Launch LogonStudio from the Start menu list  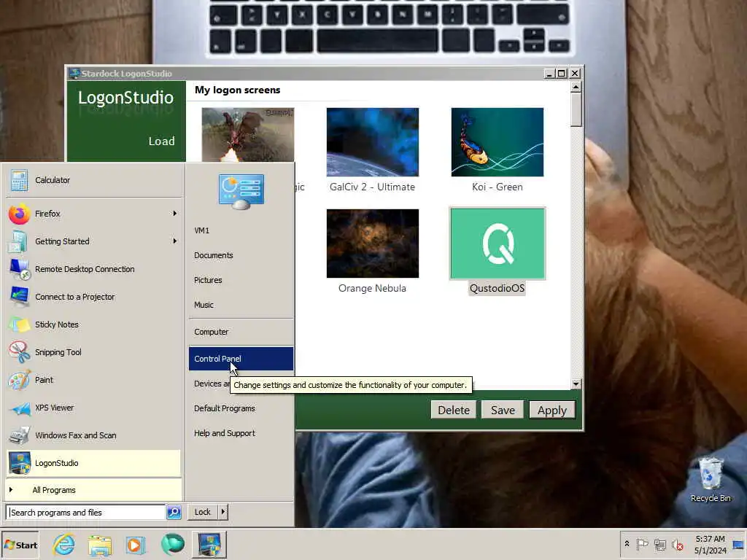coord(94,463)
